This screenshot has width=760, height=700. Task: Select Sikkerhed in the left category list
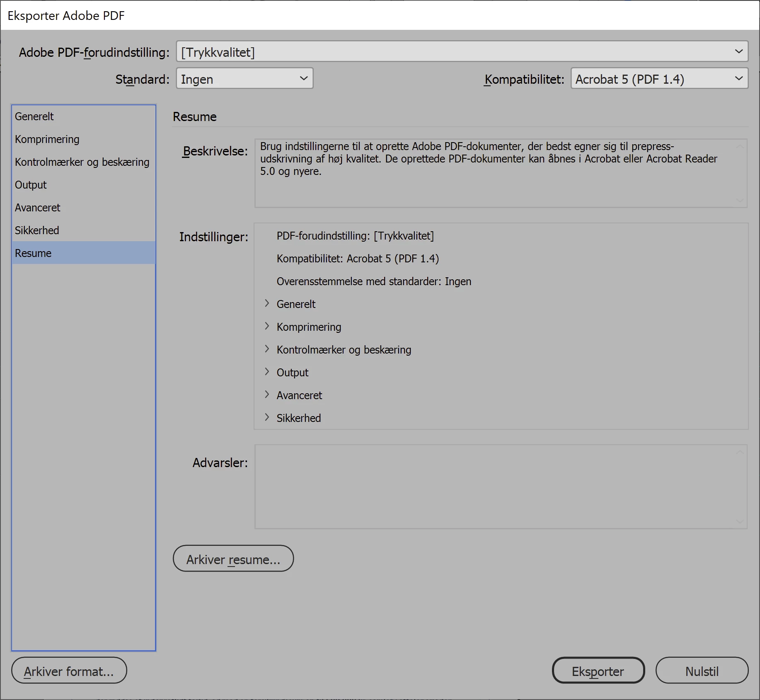pyautogui.click(x=84, y=230)
